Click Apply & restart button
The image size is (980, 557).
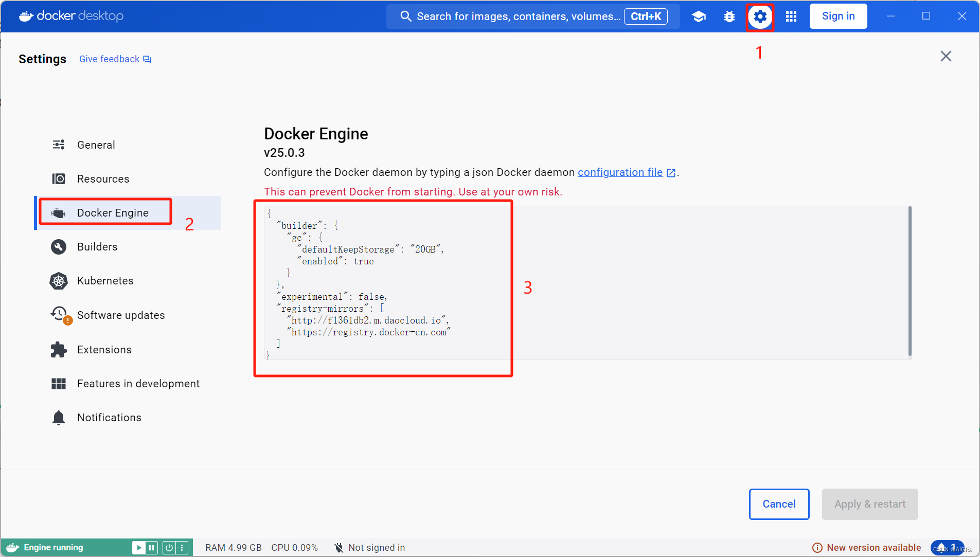(870, 504)
